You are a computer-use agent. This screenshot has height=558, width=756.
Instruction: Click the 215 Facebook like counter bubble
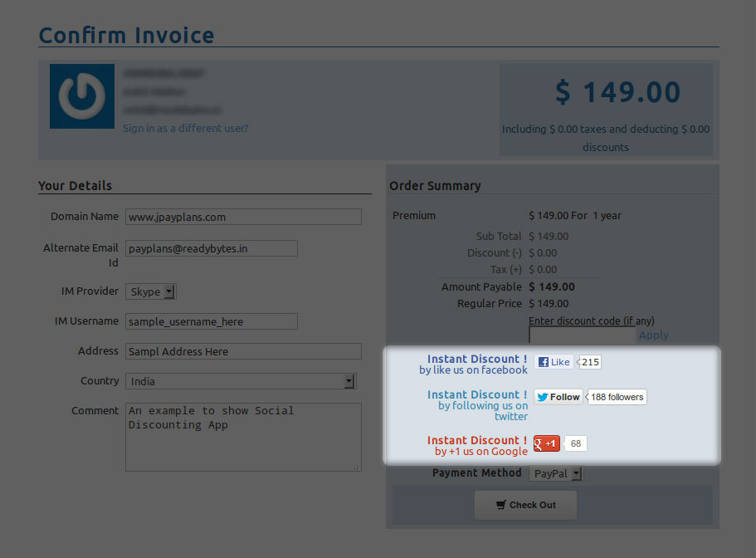(x=589, y=361)
